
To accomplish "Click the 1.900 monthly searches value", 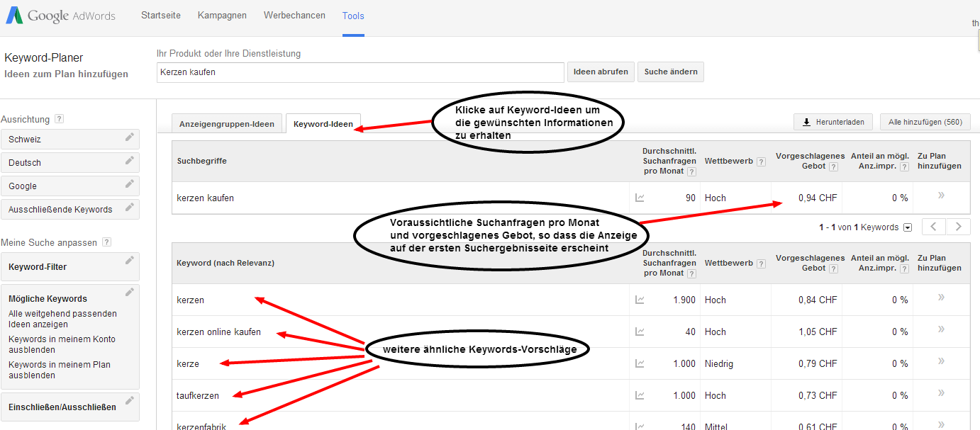I will [x=684, y=300].
